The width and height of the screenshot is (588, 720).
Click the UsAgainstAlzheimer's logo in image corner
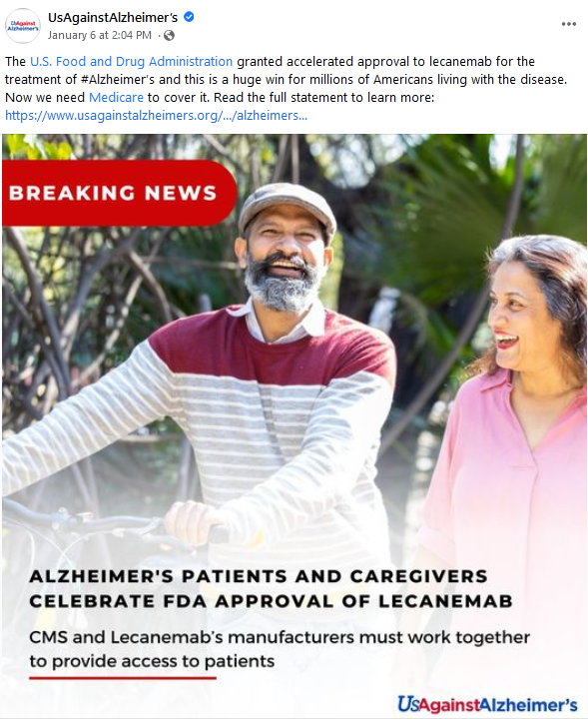coord(487,704)
